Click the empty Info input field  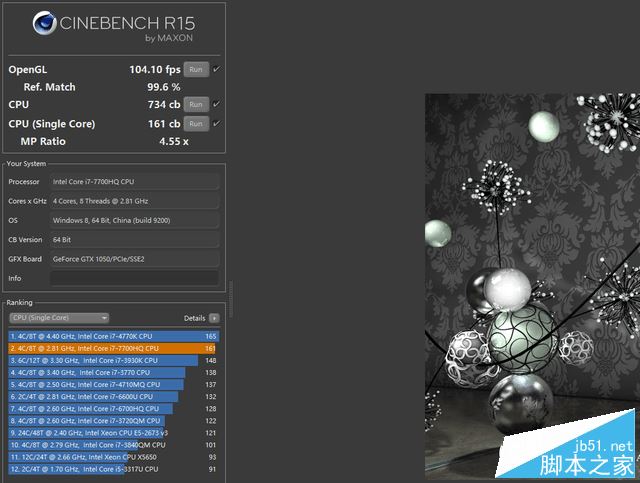click(134, 278)
